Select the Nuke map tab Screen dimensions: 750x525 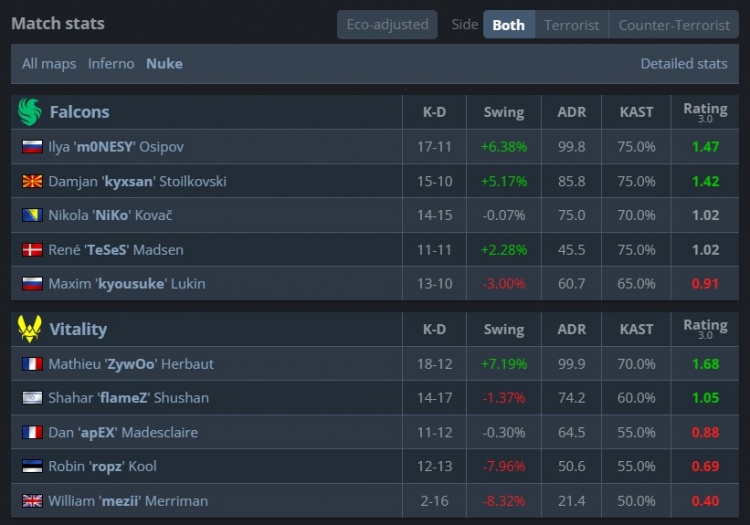tap(164, 63)
